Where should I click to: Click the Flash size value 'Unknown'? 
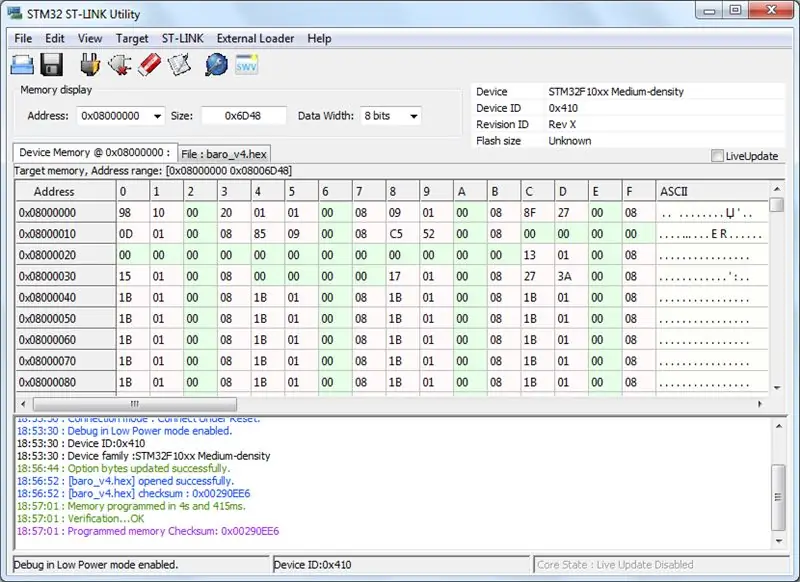[x=569, y=141]
